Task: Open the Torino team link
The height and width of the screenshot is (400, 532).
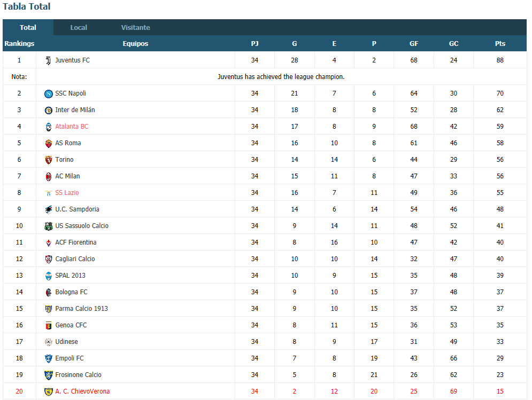Action: 64,160
